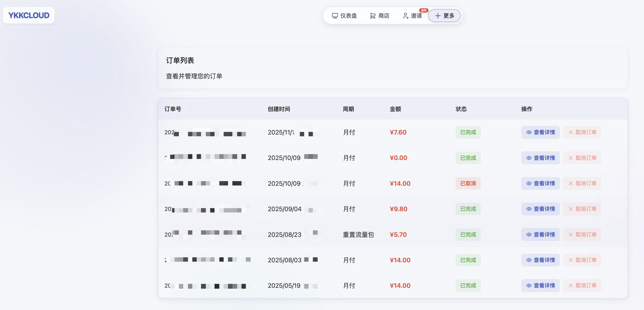Viewport: 644px width, 310px height.
Task: Cancel the 2025/08/03 order
Action: click(582, 260)
